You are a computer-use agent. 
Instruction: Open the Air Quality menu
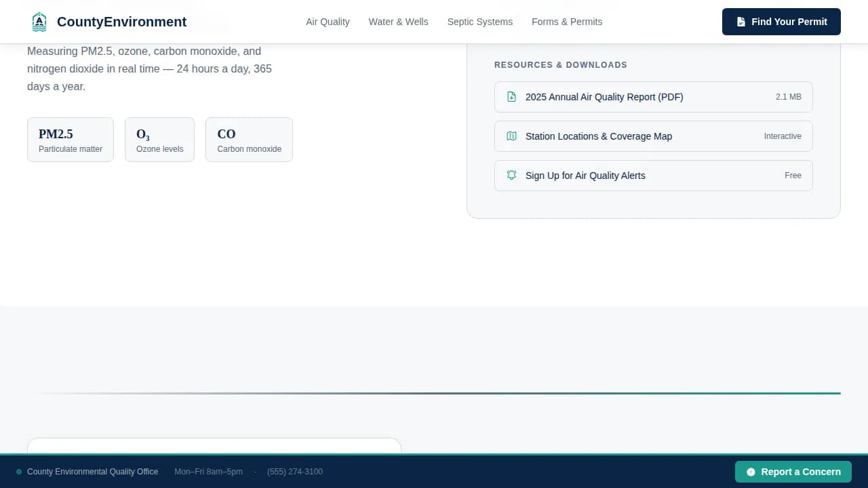[x=328, y=22]
